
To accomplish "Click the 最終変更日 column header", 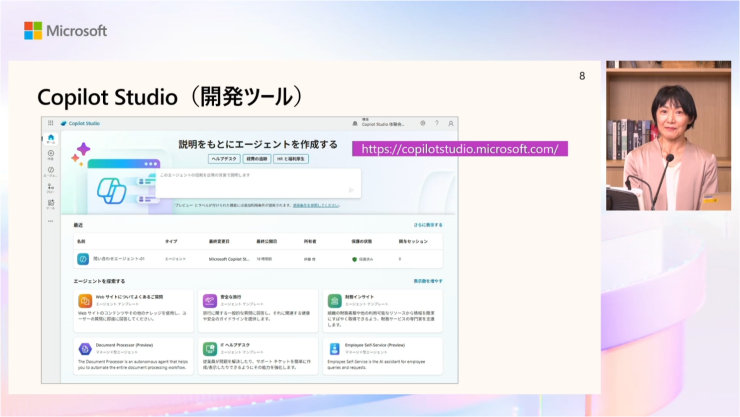I will click(219, 242).
